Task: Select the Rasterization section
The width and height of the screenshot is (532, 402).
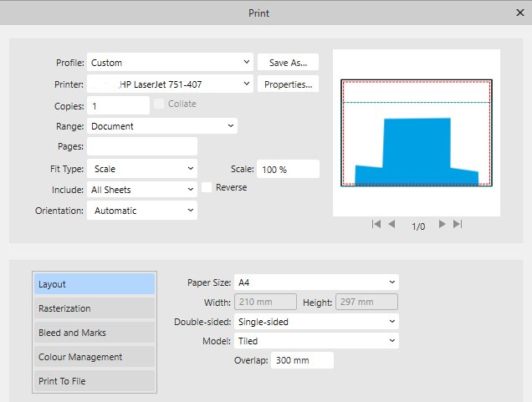Action: pyautogui.click(x=95, y=308)
